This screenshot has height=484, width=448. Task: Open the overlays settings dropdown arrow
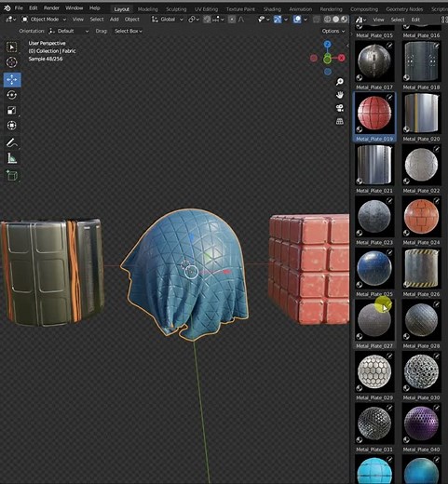[305, 20]
